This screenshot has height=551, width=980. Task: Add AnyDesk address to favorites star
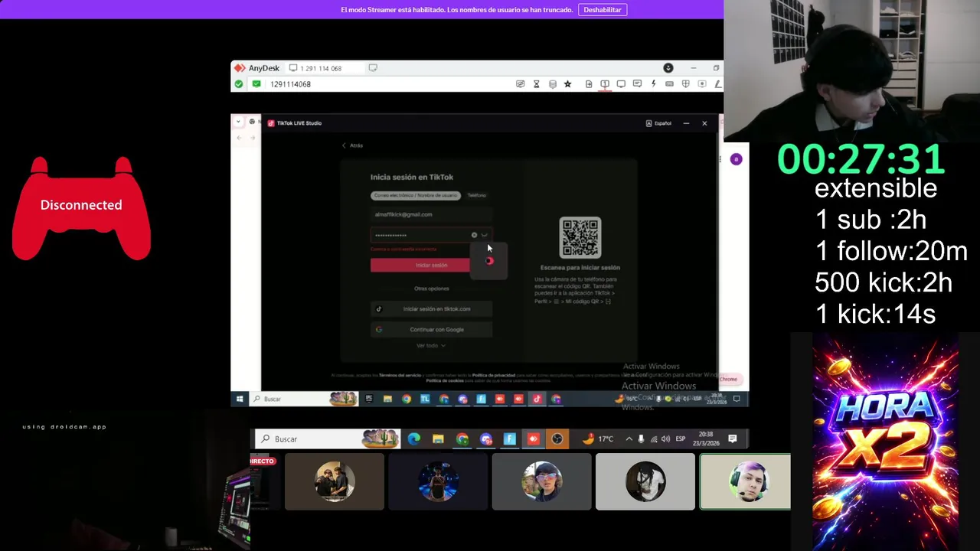pyautogui.click(x=567, y=84)
